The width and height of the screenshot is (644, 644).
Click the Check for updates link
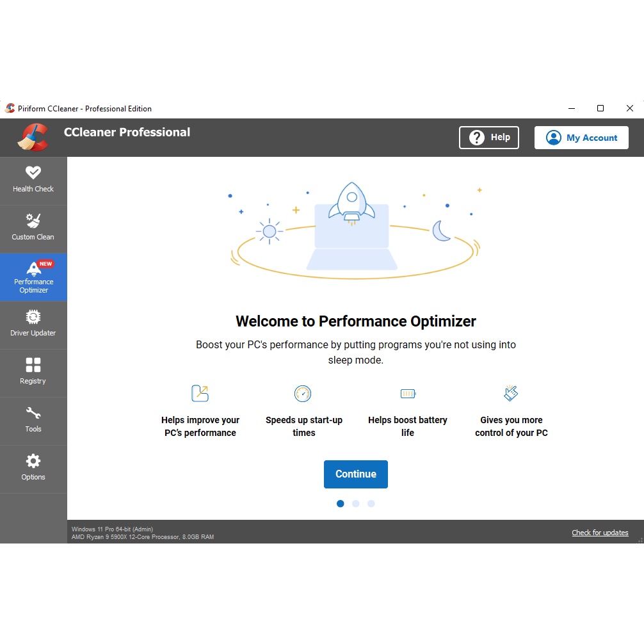(600, 533)
